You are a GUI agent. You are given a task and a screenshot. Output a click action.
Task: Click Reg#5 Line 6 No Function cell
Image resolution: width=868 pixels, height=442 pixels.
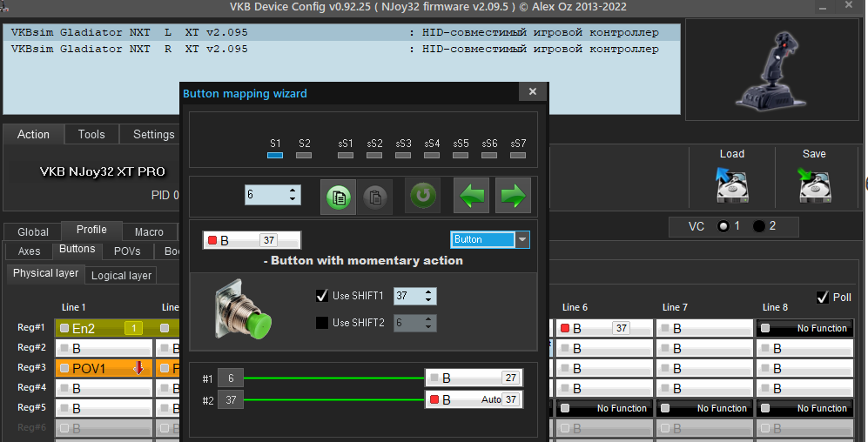click(x=604, y=408)
